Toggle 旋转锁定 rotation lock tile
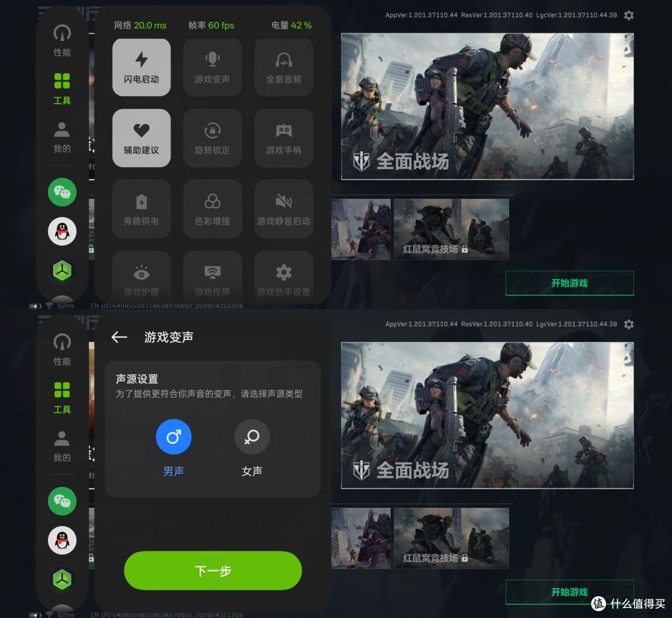Viewport: 672px width, 618px height. (x=213, y=138)
